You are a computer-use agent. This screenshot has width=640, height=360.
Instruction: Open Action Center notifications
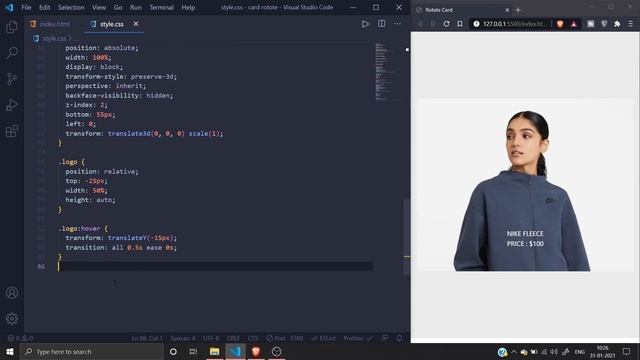click(x=627, y=351)
